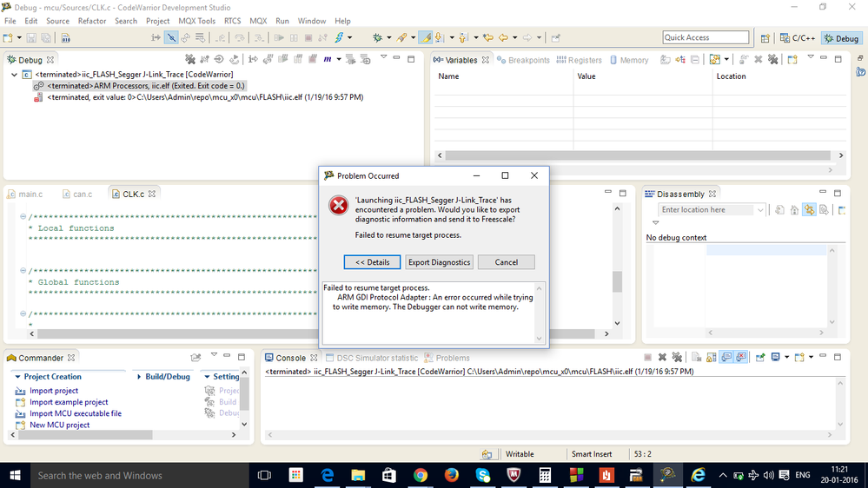Click the Enter location here field in Disassembly
The image size is (868, 488).
(x=706, y=209)
